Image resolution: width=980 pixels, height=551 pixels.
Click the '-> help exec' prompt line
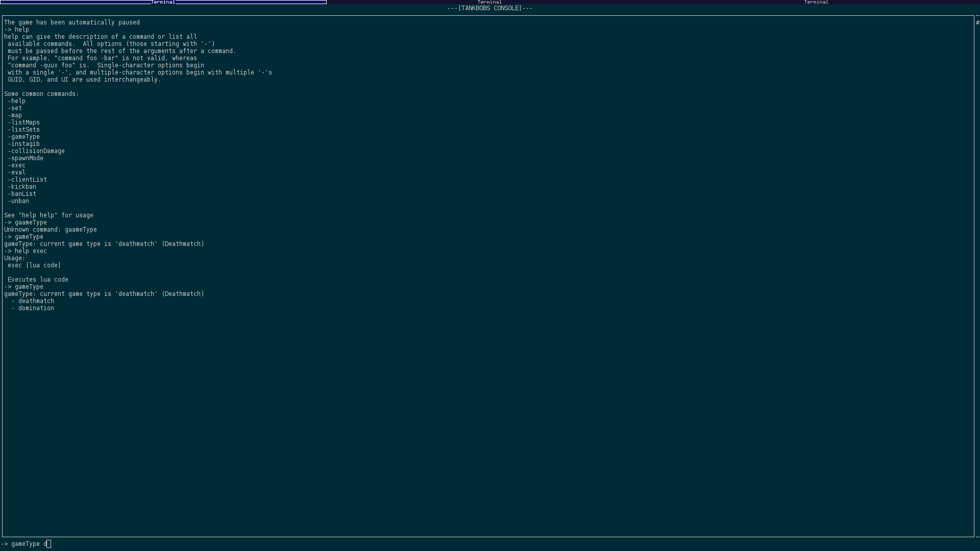26,251
